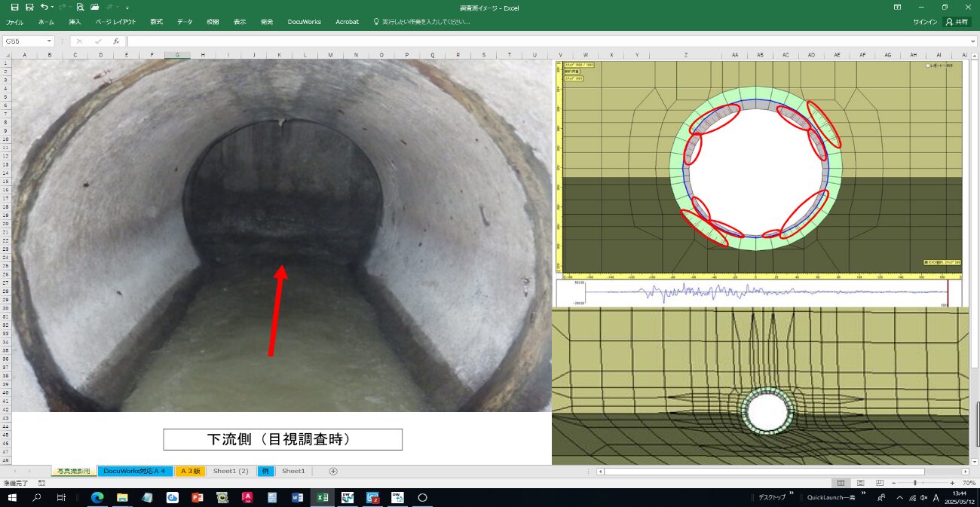Launch Microsoft Edge from the taskbar
Image resolution: width=980 pixels, height=507 pixels.
(96, 498)
